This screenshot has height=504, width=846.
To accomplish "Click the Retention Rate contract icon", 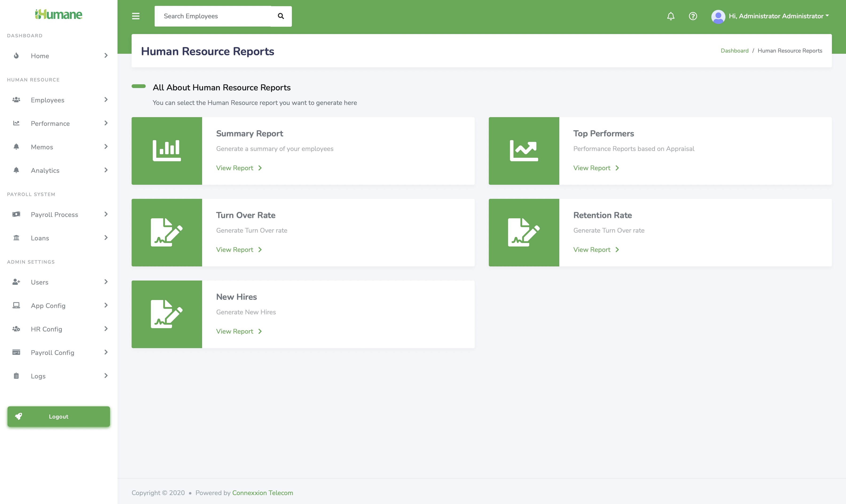I will [x=523, y=233].
